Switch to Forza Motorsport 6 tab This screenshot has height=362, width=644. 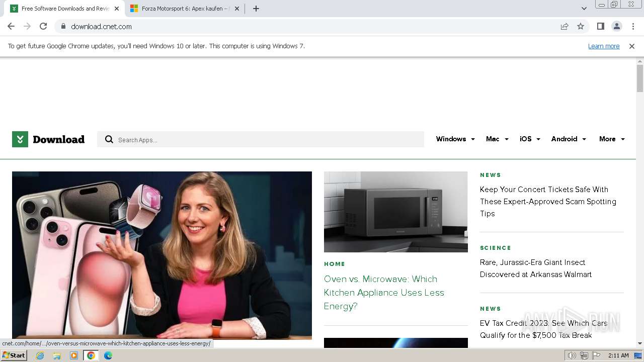click(185, 9)
